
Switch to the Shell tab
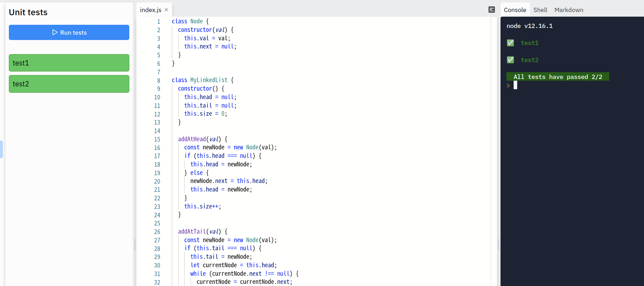(x=540, y=10)
